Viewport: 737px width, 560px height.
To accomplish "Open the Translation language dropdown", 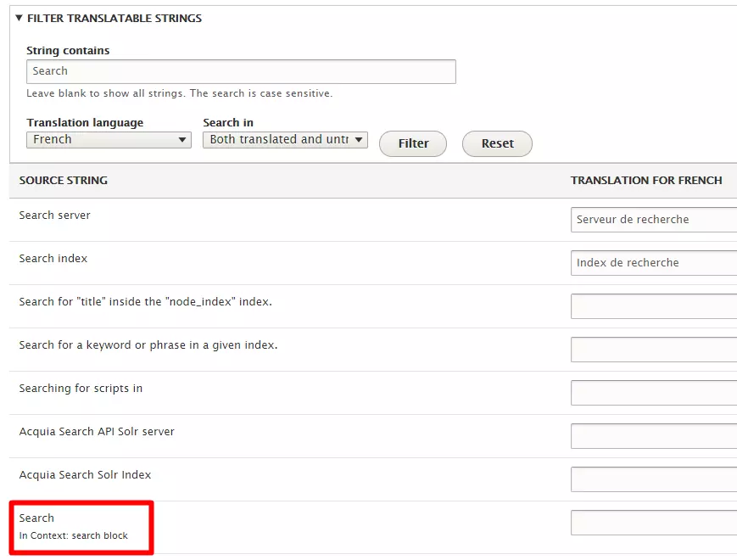I will pyautogui.click(x=109, y=140).
